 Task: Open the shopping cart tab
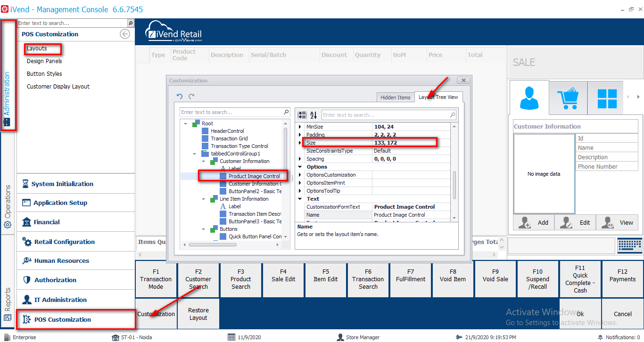click(x=568, y=98)
